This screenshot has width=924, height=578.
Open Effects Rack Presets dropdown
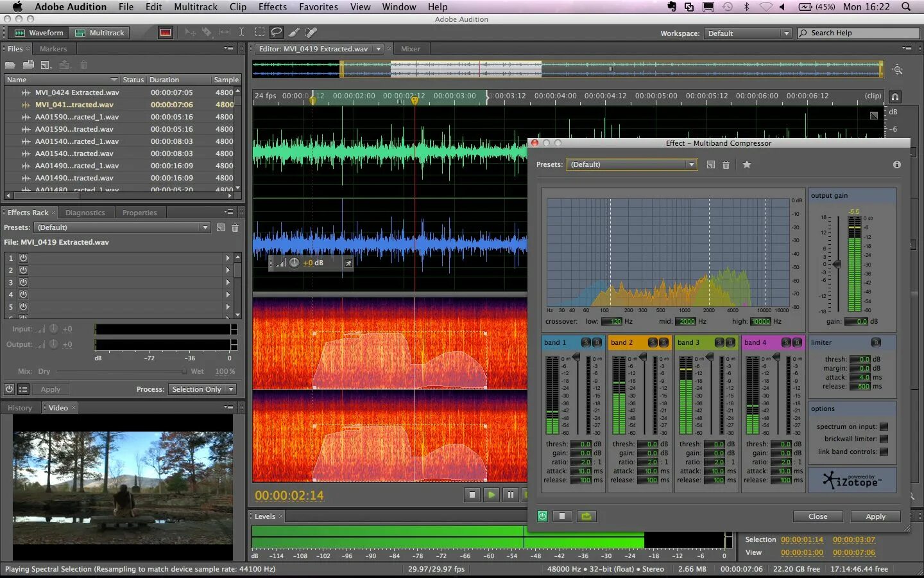[x=122, y=227]
